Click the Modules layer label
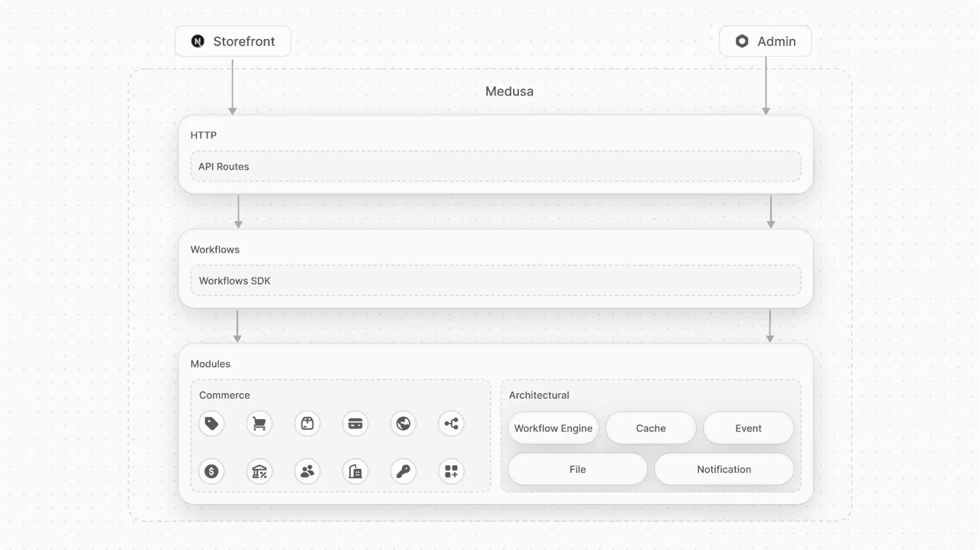 click(211, 364)
